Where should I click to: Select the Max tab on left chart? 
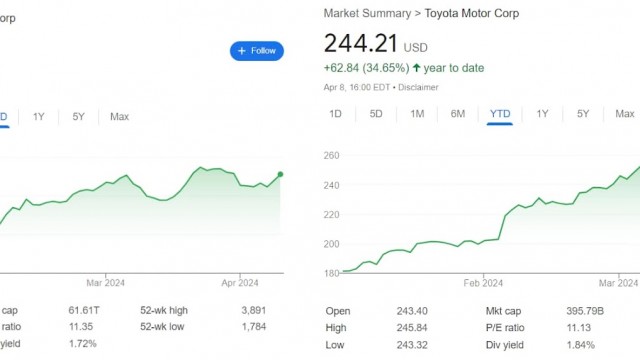coord(120,117)
